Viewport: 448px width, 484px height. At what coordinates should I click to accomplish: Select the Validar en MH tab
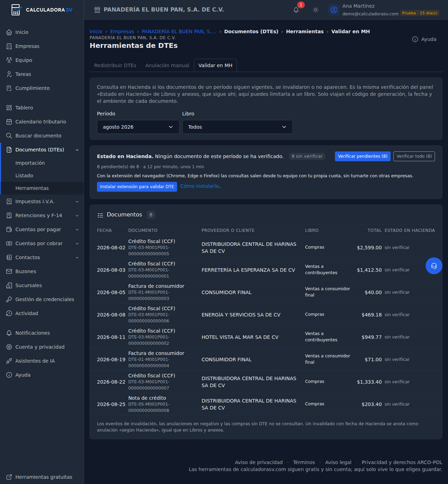point(215,65)
